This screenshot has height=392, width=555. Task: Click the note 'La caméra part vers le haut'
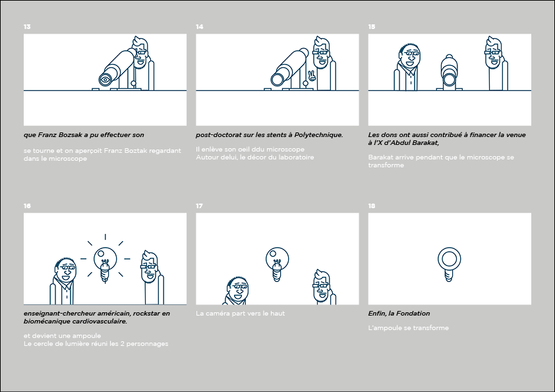tap(241, 314)
